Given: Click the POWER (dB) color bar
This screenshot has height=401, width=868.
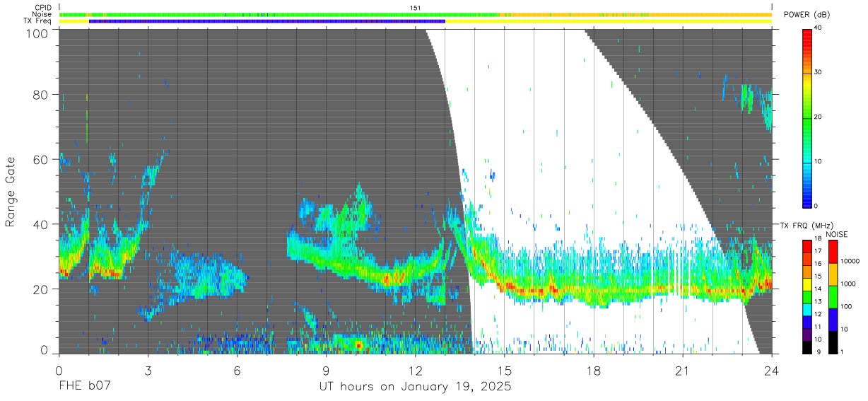Looking at the screenshot, I should [x=807, y=117].
